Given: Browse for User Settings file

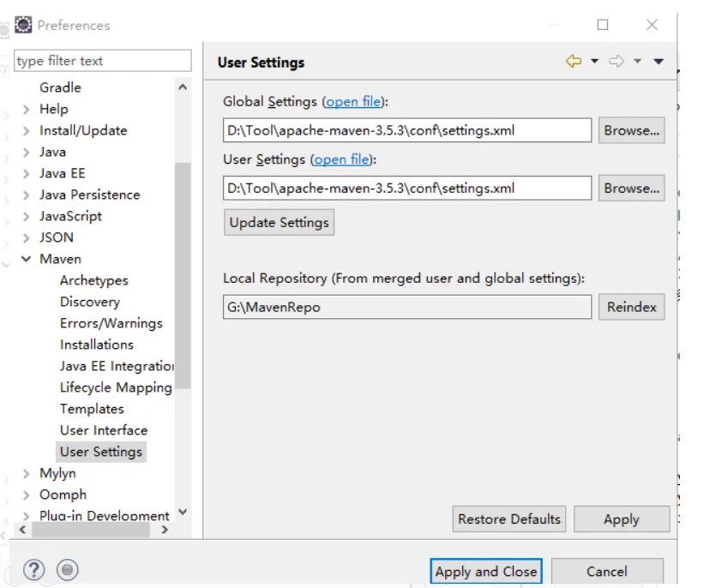Looking at the screenshot, I should pyautogui.click(x=631, y=189).
